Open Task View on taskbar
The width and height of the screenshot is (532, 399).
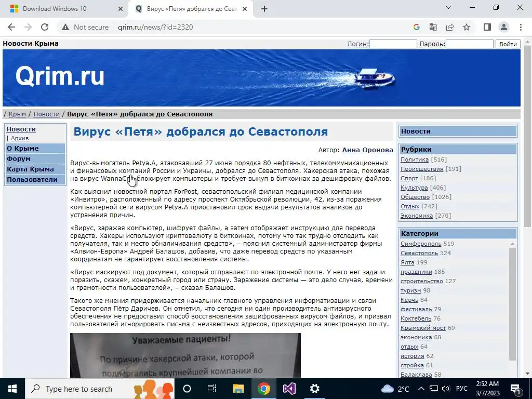point(212,389)
